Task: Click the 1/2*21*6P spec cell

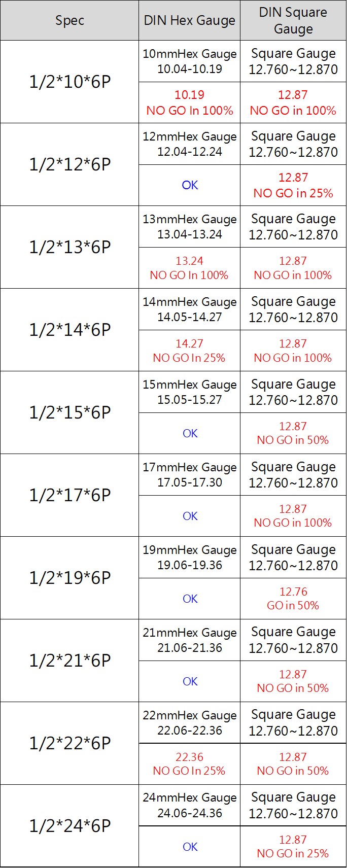Action: (70, 661)
